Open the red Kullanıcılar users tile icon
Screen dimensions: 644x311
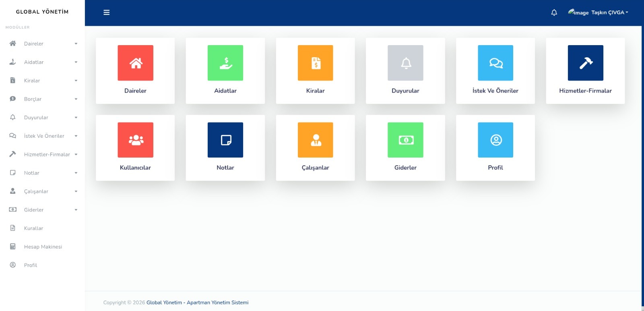pos(135,140)
